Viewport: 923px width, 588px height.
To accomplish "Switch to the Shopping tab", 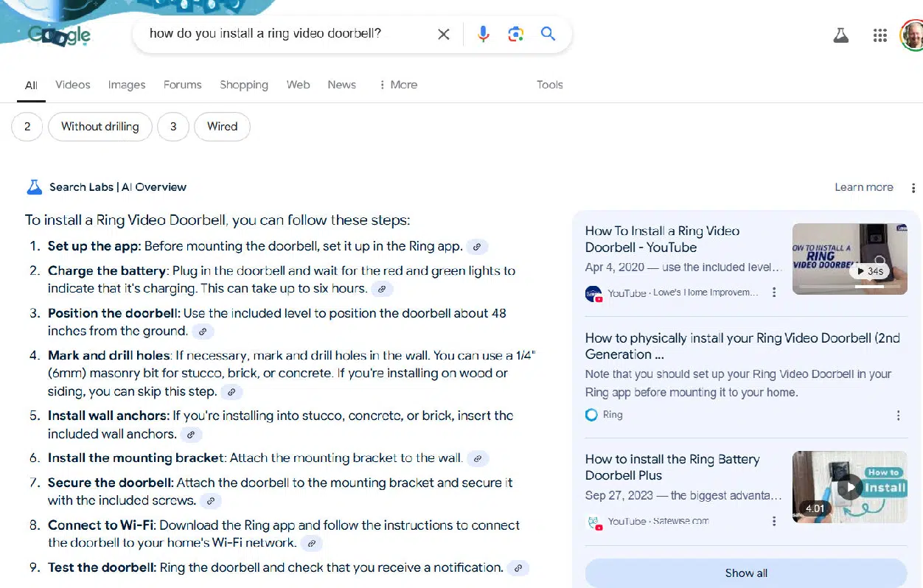I will click(x=244, y=85).
